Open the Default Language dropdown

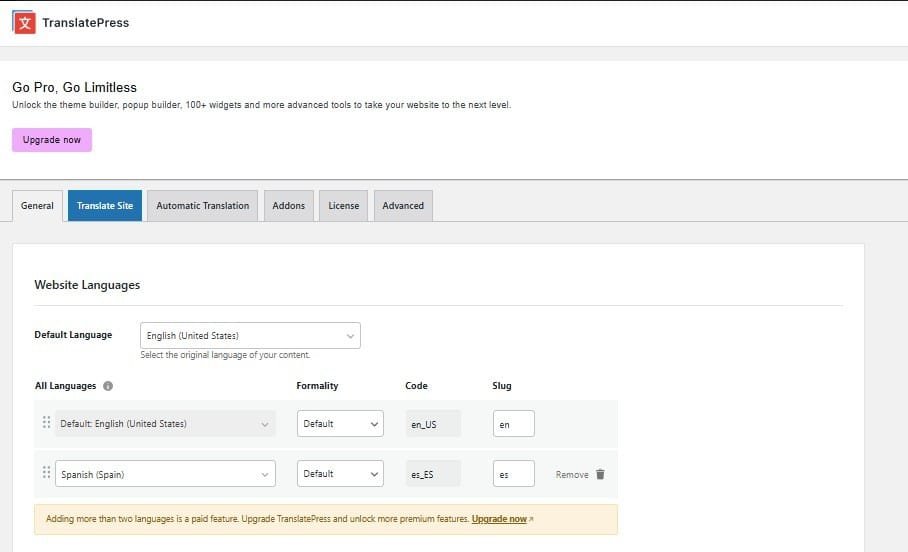[250, 336]
